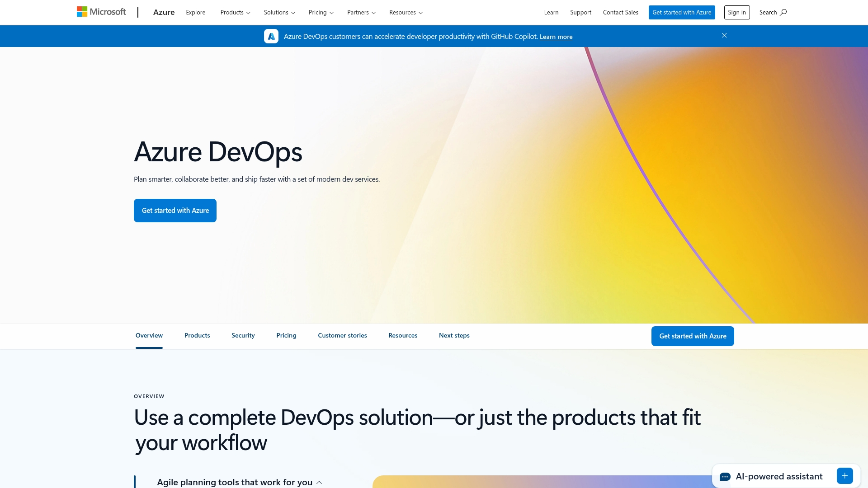The image size is (868, 488).
Task: Click hero Get started with Azure button
Action: pos(175,211)
